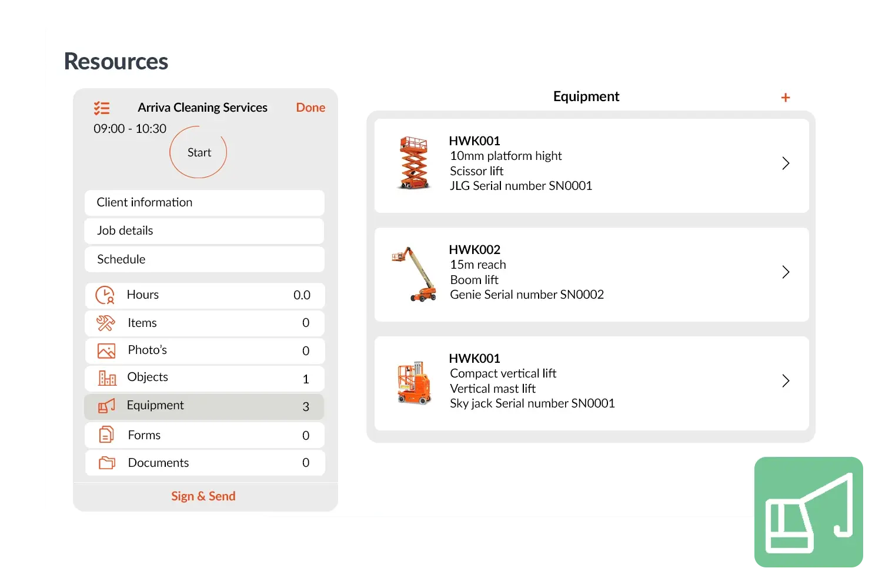Add new equipment with plus icon
Image resolution: width=882 pixels, height=588 pixels.
click(785, 98)
